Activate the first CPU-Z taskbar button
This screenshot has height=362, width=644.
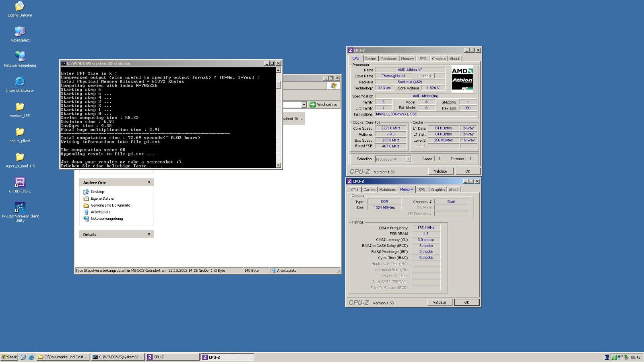(x=172, y=357)
